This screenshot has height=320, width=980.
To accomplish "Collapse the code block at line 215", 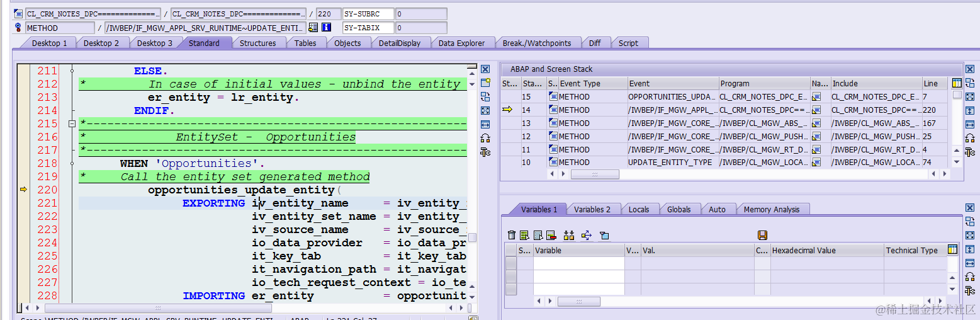I will click(x=72, y=123).
